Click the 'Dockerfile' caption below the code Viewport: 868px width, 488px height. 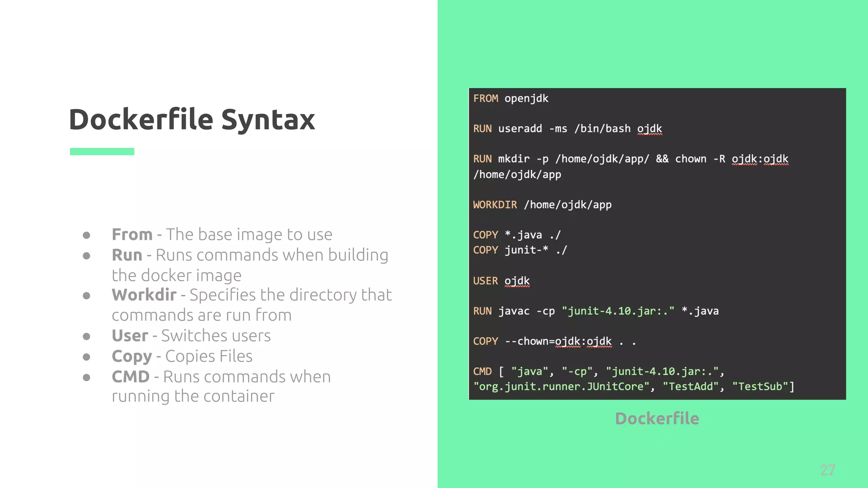coord(657,419)
